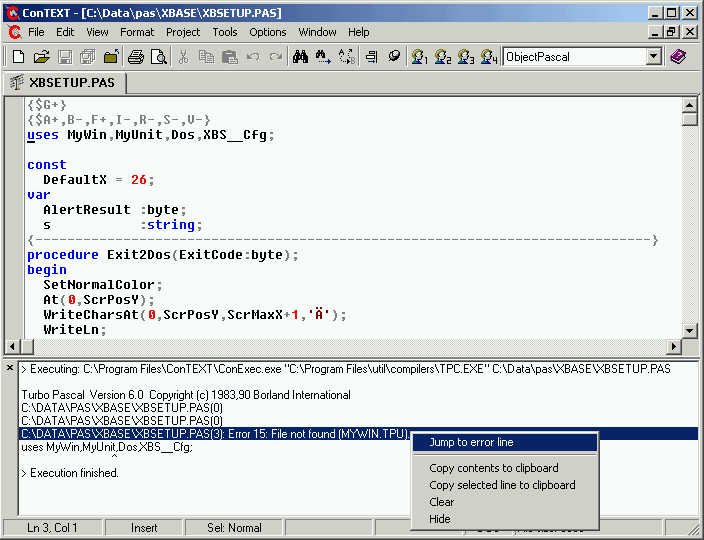
Task: Click editor vertical scrollbar up arrow
Action: pyautogui.click(x=689, y=105)
